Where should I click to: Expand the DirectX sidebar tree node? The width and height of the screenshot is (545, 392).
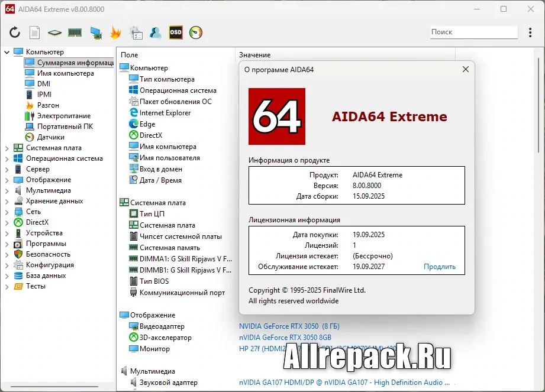point(7,223)
